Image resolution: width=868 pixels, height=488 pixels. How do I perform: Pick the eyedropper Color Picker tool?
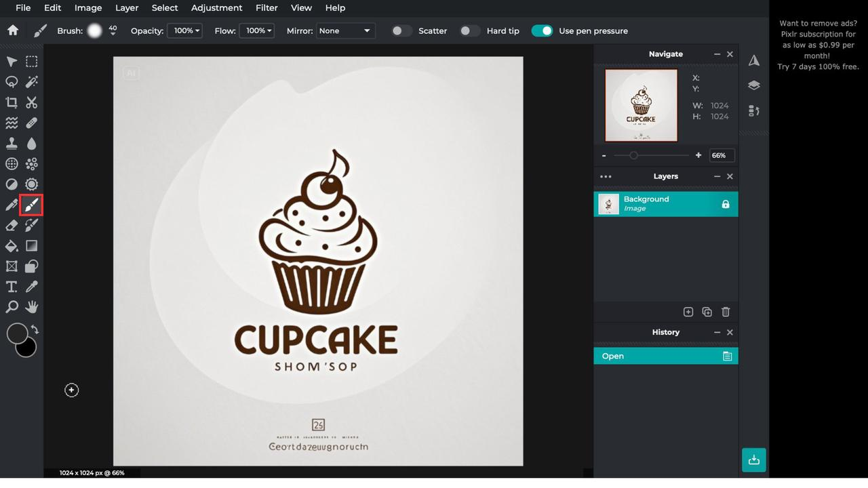[x=32, y=287]
